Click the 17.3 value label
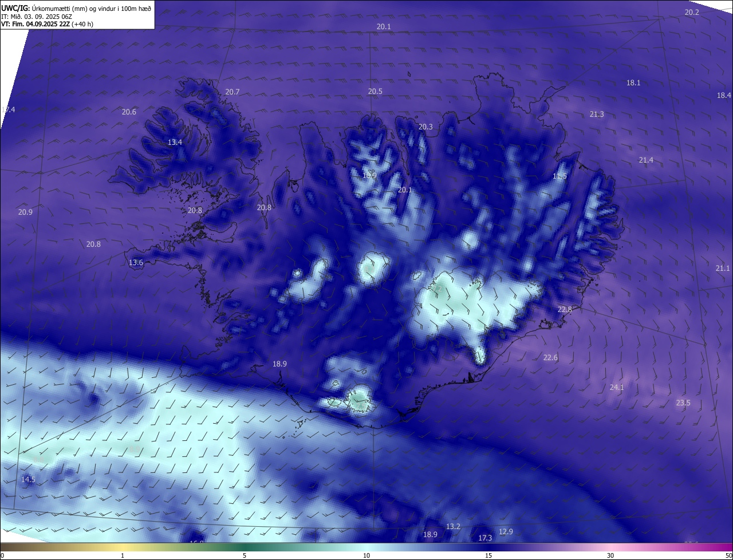733x560 pixels. [485, 538]
